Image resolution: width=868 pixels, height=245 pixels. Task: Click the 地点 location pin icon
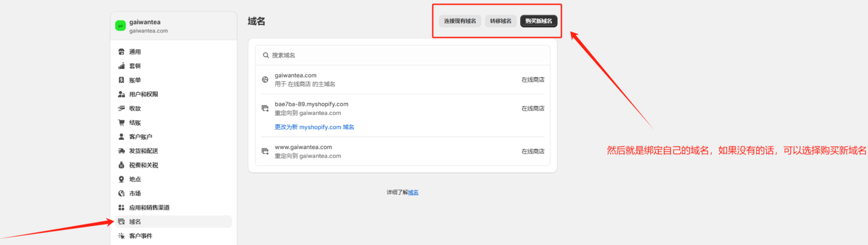click(x=121, y=179)
